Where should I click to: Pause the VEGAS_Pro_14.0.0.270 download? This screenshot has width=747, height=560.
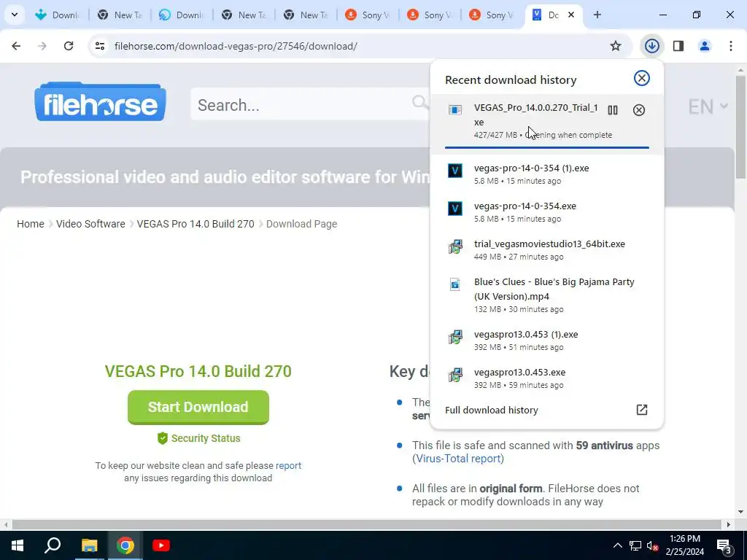click(613, 110)
